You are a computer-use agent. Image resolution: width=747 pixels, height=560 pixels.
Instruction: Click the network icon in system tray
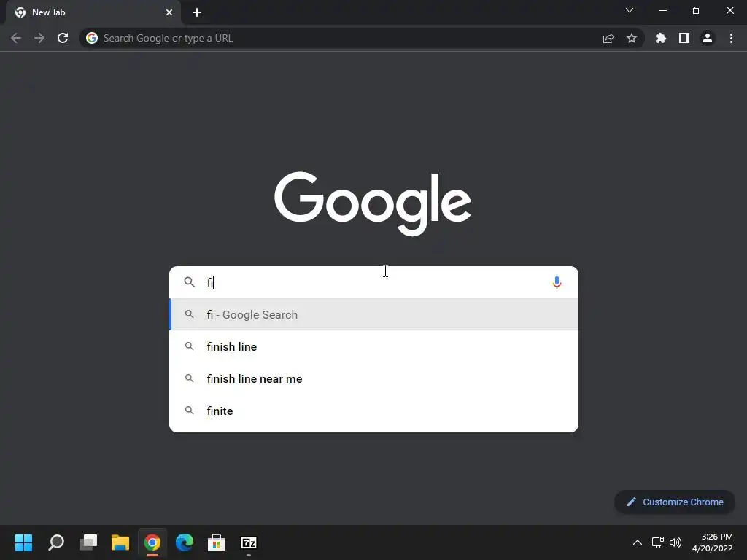point(658,542)
